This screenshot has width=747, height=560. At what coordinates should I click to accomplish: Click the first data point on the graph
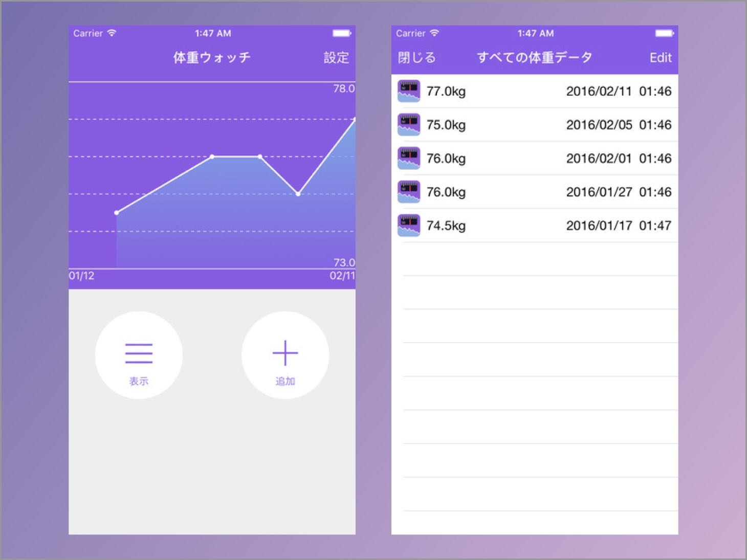tap(117, 213)
